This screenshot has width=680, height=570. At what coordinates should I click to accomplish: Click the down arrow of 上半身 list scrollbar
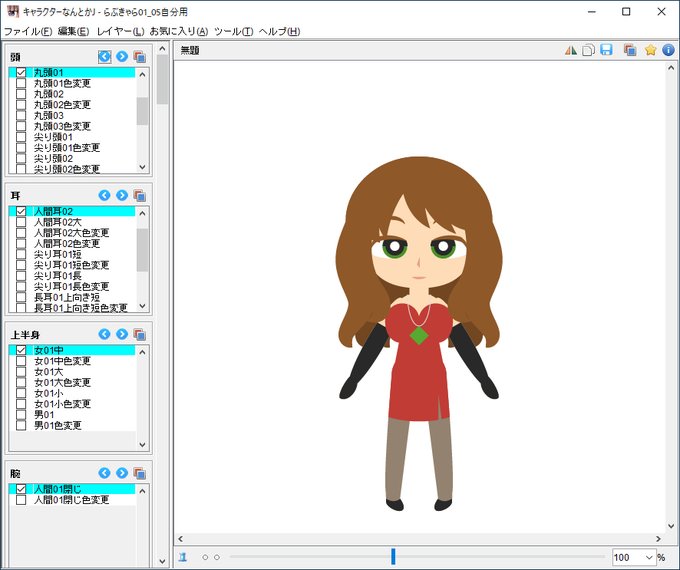pyautogui.click(x=143, y=445)
